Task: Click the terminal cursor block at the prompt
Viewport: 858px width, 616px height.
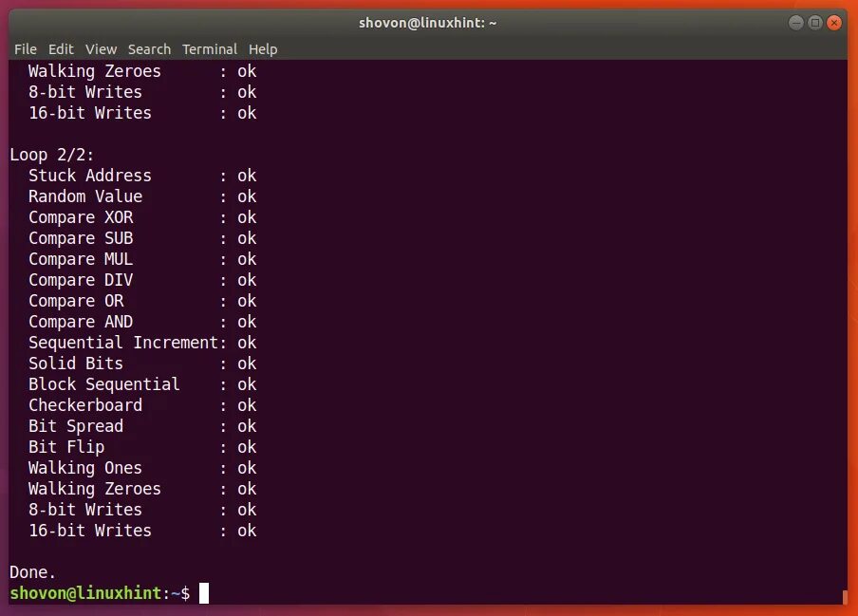Action: [x=203, y=593]
